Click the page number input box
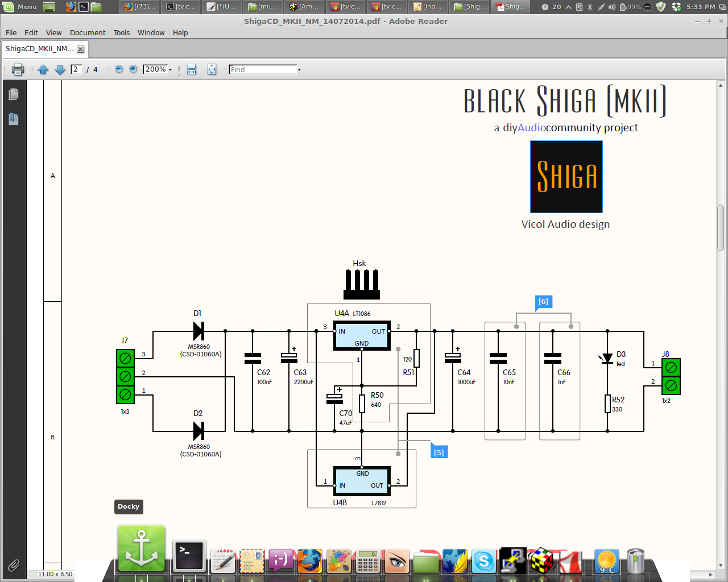This screenshot has width=728, height=582. coord(76,69)
